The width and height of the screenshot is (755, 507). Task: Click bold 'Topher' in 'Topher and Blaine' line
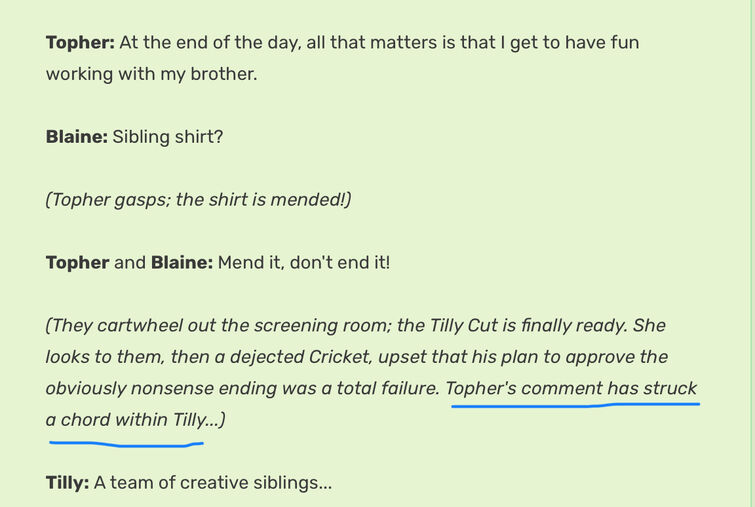(78, 263)
